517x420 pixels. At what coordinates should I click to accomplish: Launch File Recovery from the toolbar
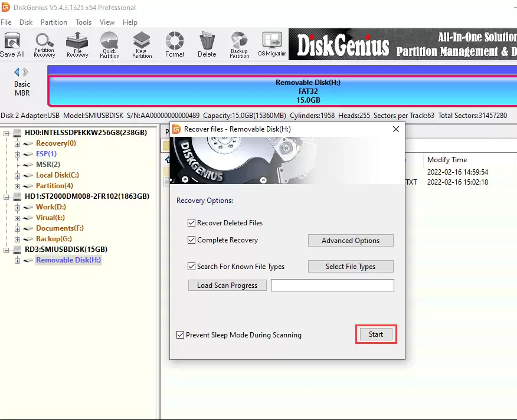77,44
